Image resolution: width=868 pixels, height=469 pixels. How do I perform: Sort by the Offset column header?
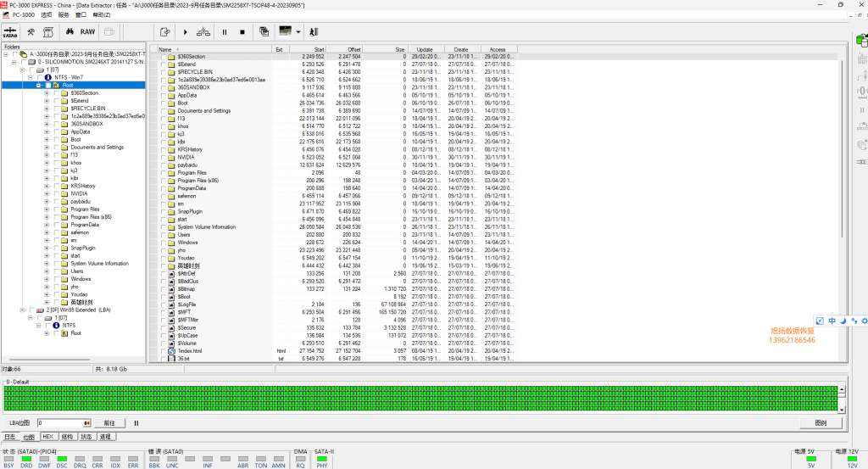344,49
